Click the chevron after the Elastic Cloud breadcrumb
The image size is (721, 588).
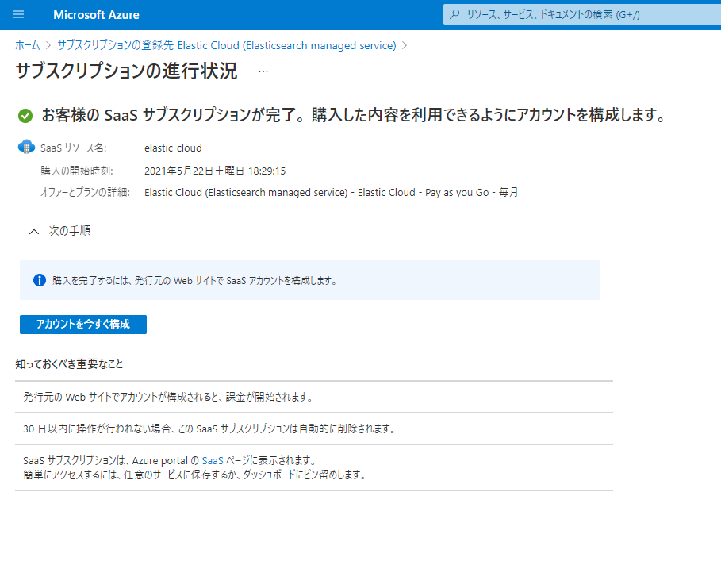(405, 45)
